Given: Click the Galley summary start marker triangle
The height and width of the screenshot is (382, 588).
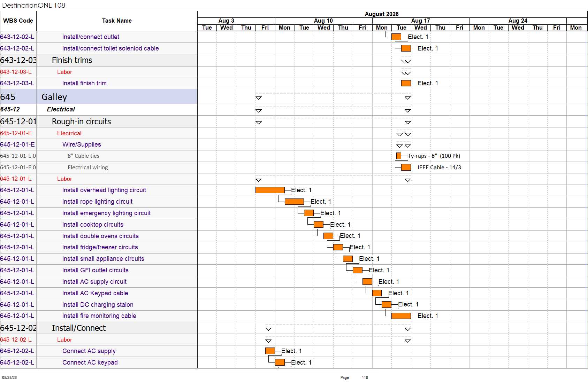Looking at the screenshot, I should click(x=259, y=98).
